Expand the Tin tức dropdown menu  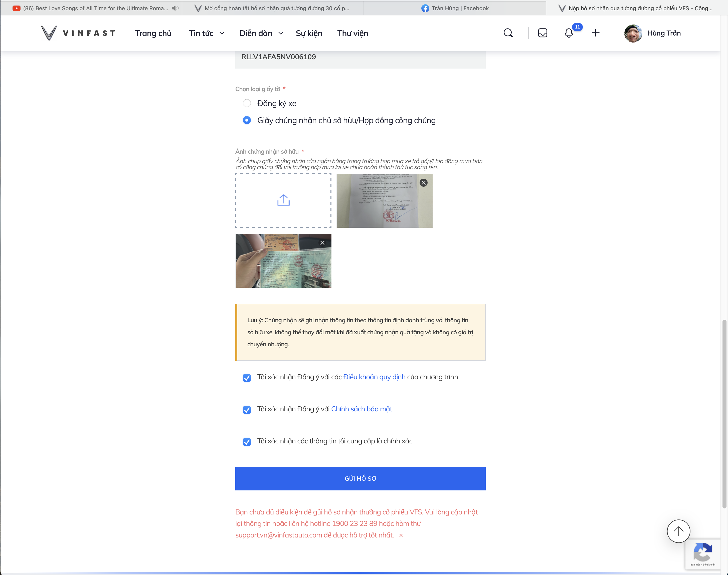click(x=206, y=33)
